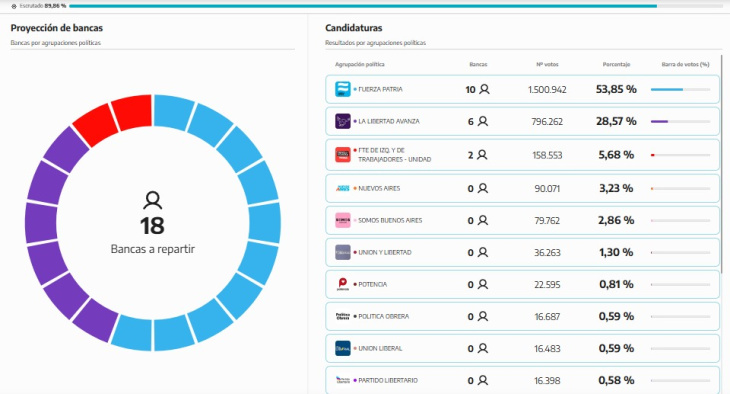Click the Potencia party logo

343,284
